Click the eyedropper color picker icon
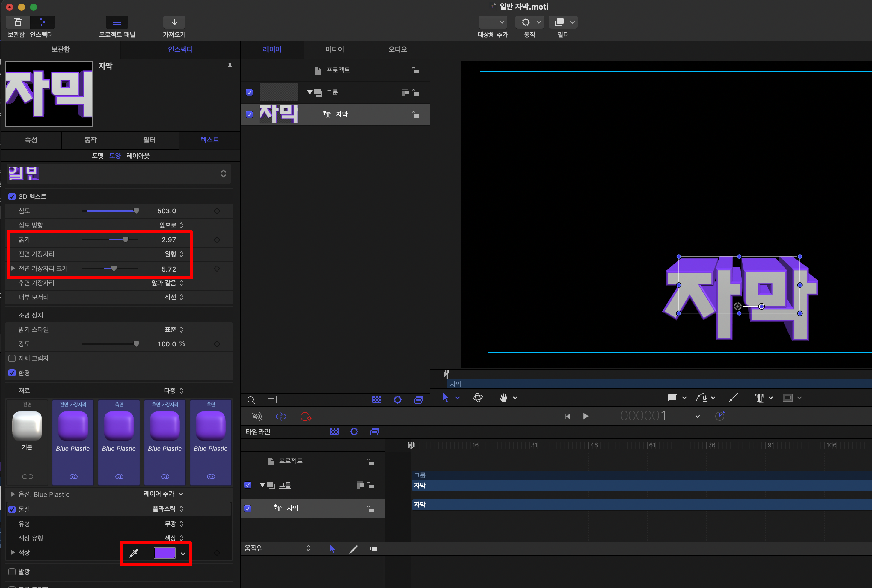This screenshot has width=872, height=588. pyautogui.click(x=133, y=553)
